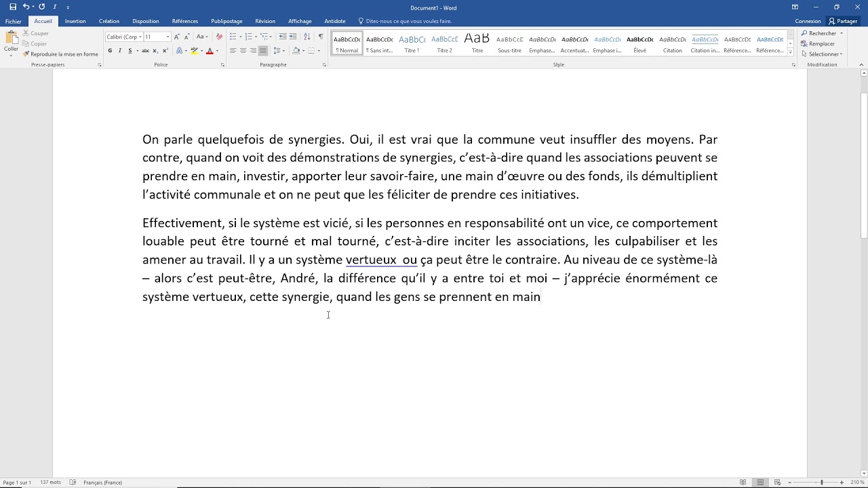
Task: Apply subscript formatting
Action: (155, 51)
